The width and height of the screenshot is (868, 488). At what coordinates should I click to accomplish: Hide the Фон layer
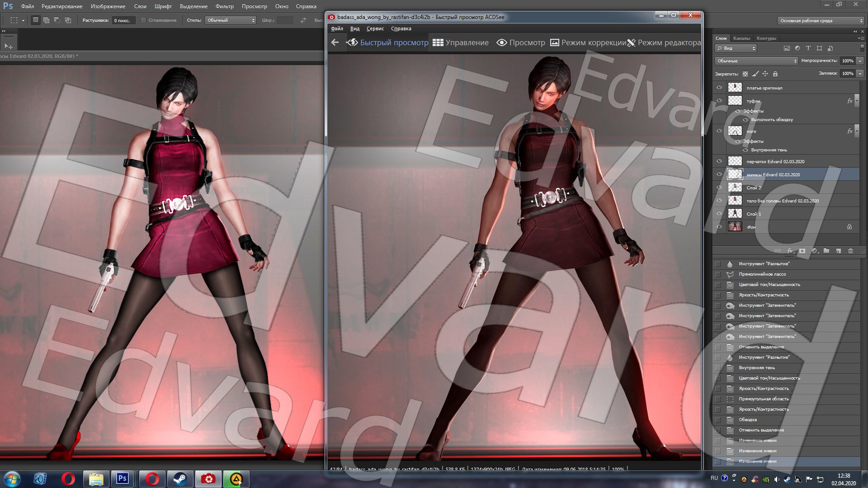coord(719,227)
